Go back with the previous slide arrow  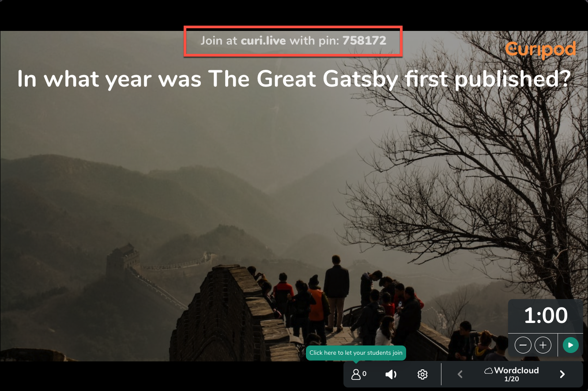coord(460,375)
